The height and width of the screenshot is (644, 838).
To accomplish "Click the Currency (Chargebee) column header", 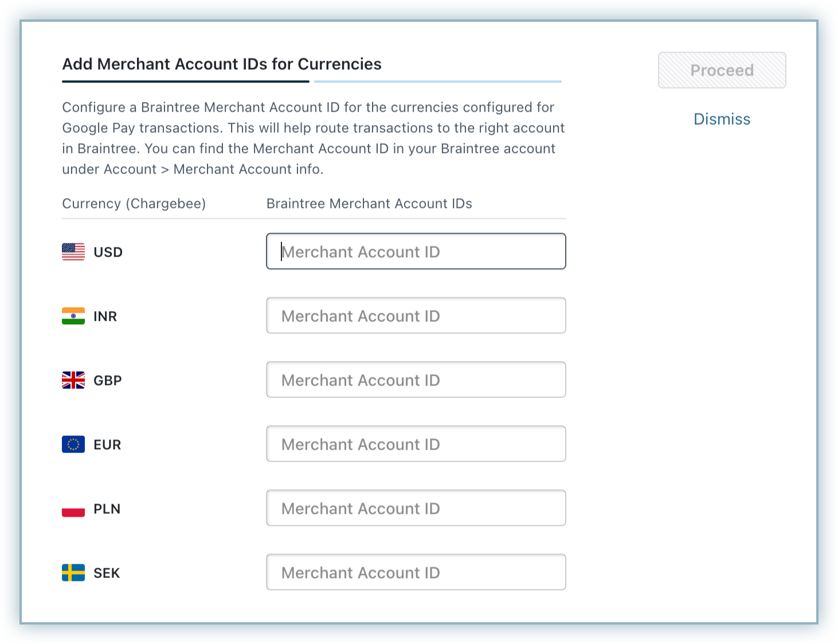I will click(x=134, y=204).
